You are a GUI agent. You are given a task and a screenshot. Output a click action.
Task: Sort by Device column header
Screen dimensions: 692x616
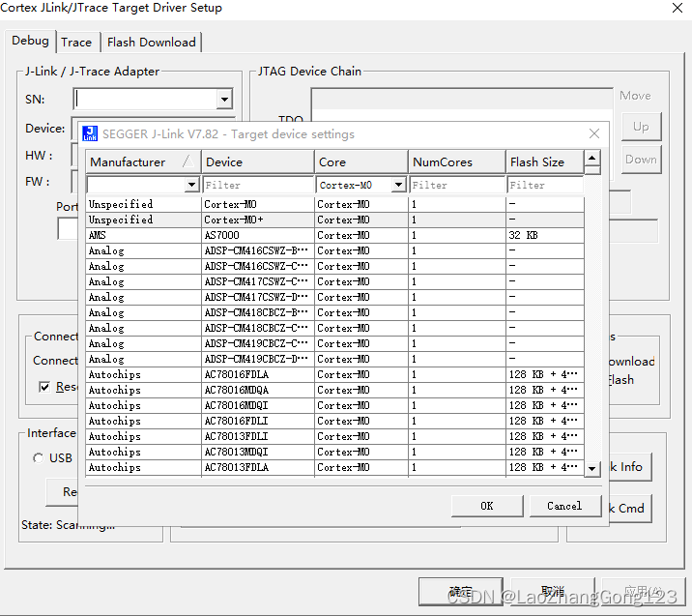[x=258, y=162]
